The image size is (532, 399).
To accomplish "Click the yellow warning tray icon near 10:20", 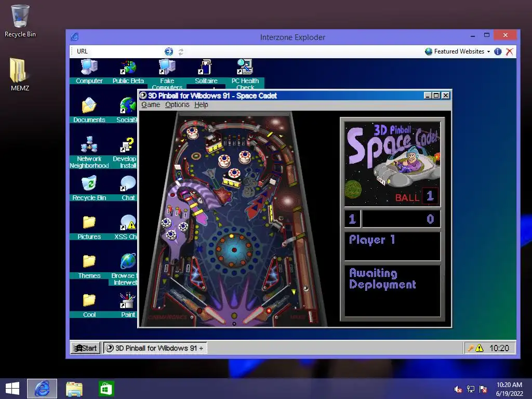I will coord(479,348).
